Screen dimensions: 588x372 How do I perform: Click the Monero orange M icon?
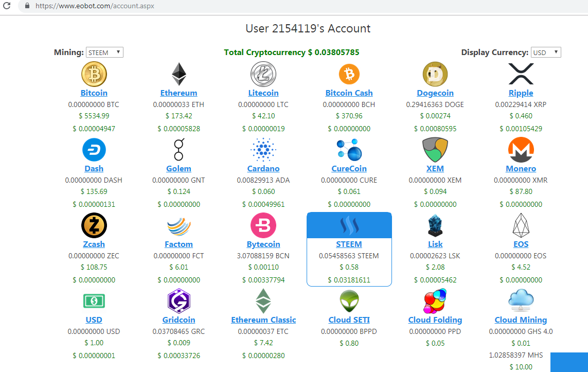[521, 150]
